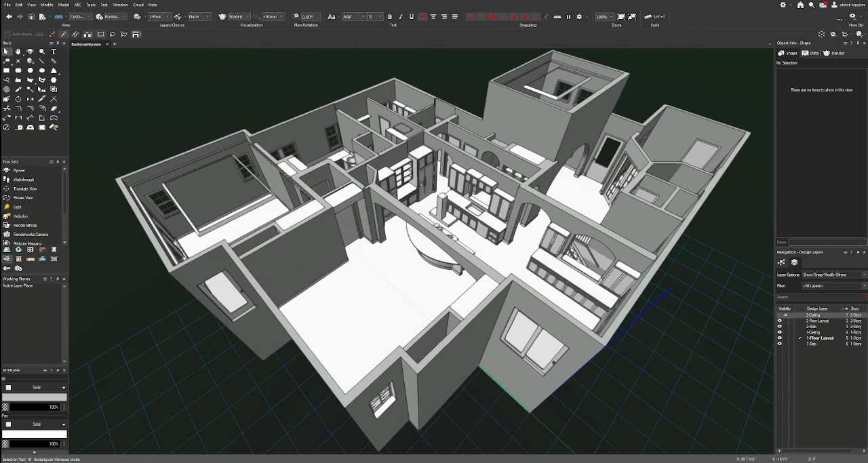868x463 pixels.
Task: Toggle visibility of 2-Floor Layout layer
Action: point(779,321)
